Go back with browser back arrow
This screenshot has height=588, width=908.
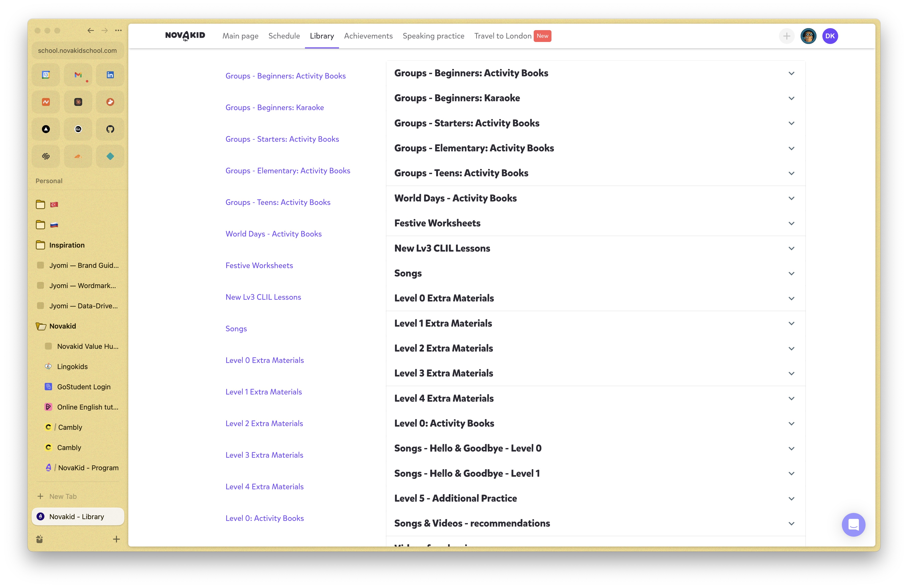[x=90, y=31]
